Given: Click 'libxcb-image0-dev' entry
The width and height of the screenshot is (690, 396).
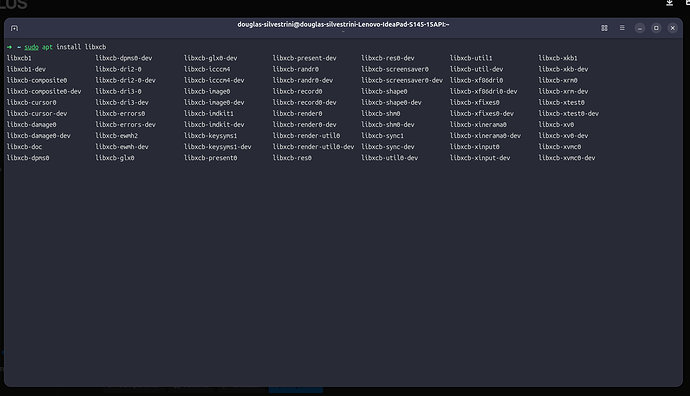Looking at the screenshot, I should pos(214,102).
